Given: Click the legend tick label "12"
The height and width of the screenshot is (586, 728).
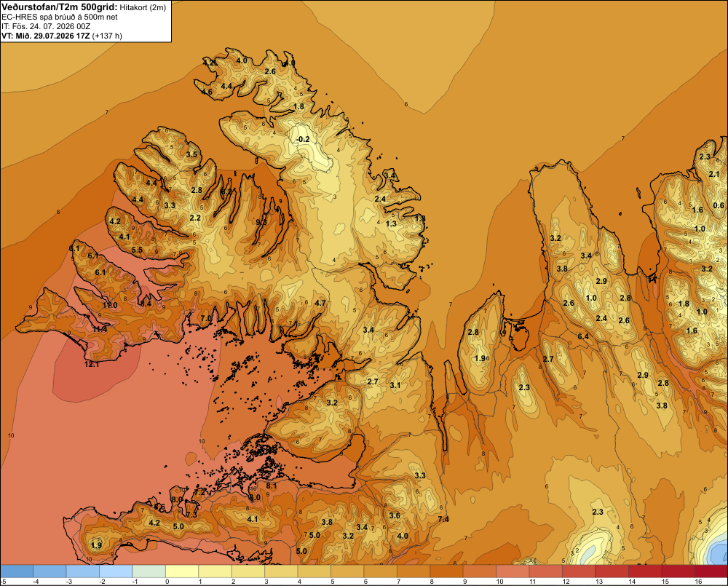Looking at the screenshot, I should (x=566, y=582).
